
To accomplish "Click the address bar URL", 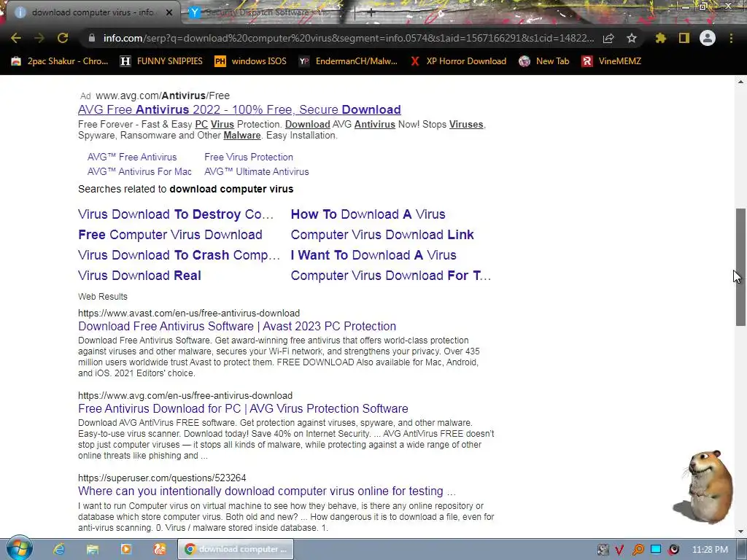I will point(349,38).
